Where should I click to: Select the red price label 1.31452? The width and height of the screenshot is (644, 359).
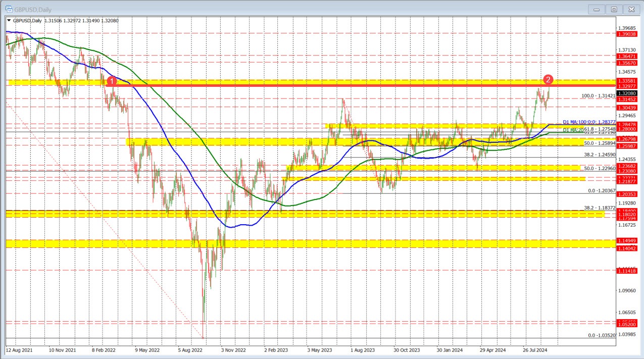626,99
